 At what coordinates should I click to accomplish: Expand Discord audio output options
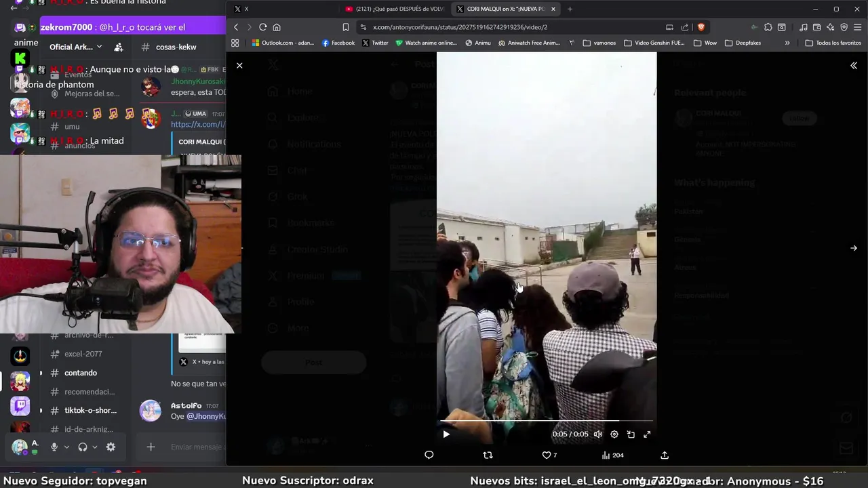(x=95, y=447)
